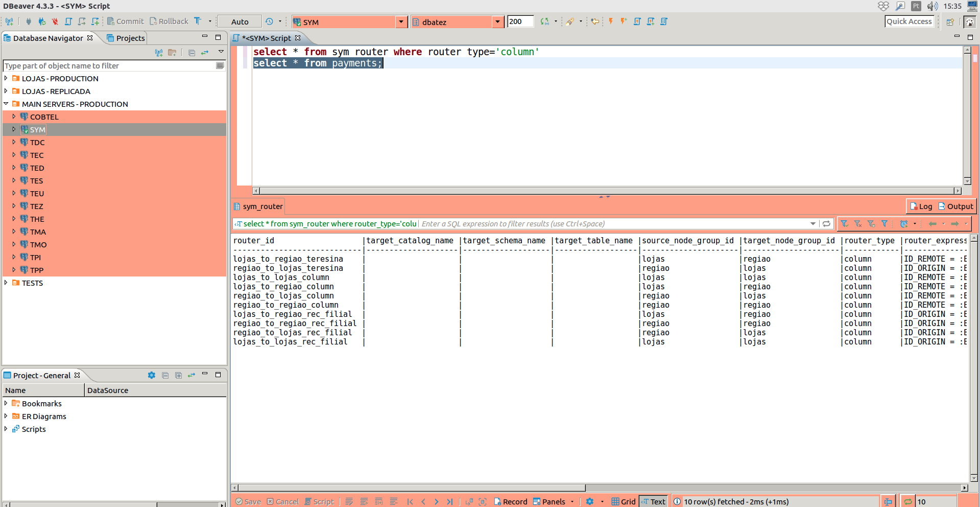
Task: Collapse the MAIN SERVERS - PRODUCTION node
Action: (x=6, y=104)
